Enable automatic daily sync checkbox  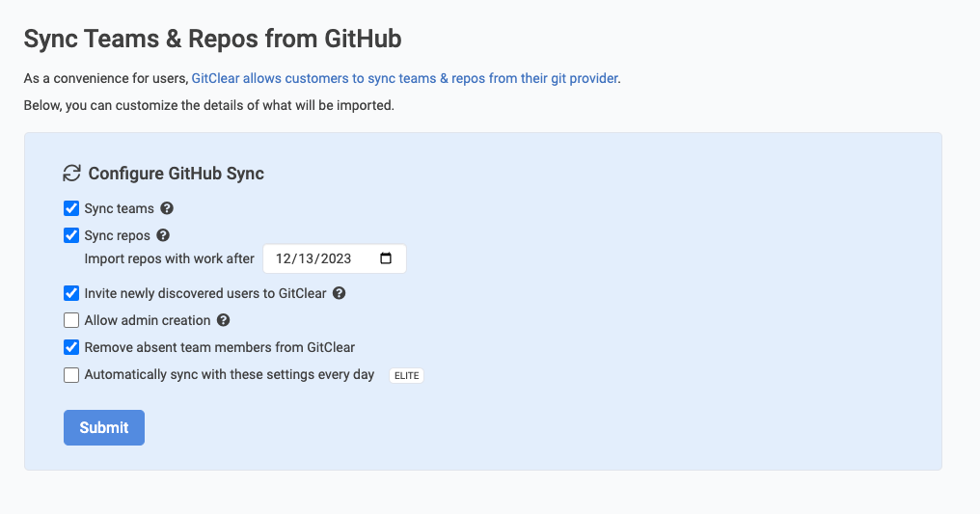coord(71,375)
